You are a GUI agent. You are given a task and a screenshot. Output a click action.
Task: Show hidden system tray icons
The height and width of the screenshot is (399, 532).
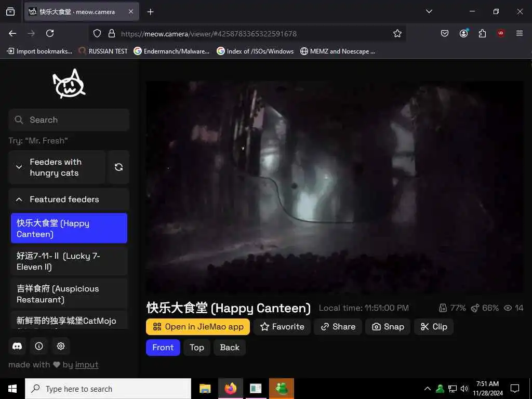[x=428, y=389]
